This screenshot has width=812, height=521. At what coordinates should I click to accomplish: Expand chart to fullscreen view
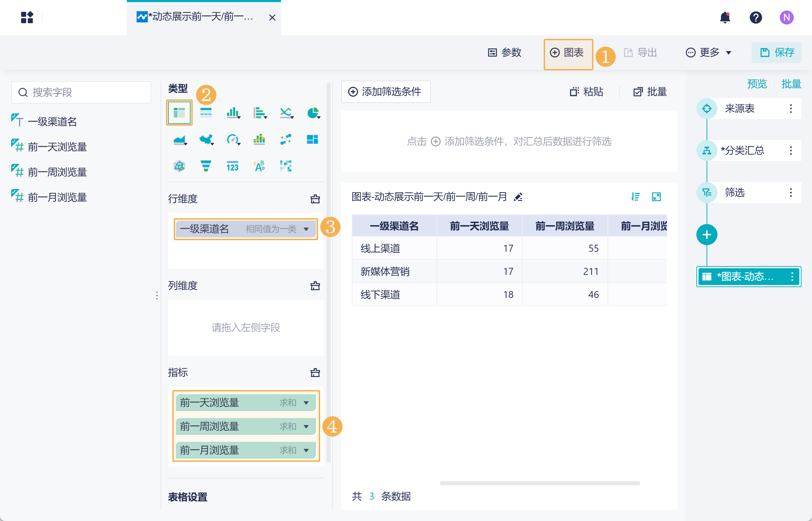656,197
